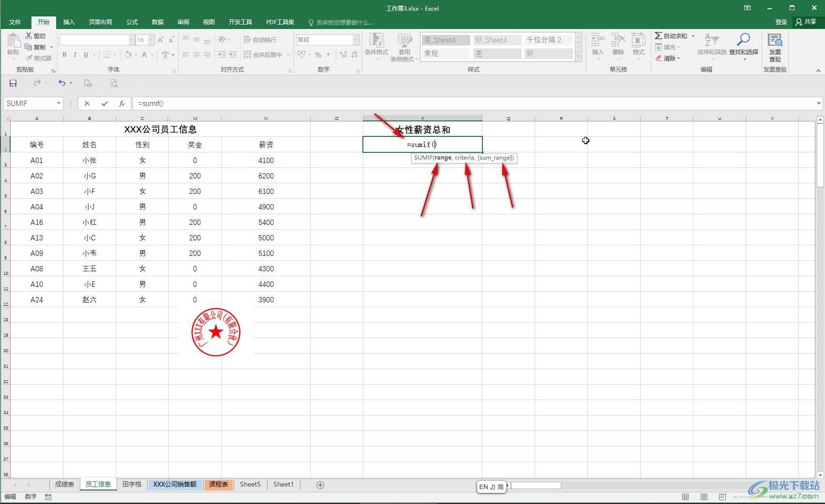This screenshot has width=825, height=504.
Task: Apply the 差 cell style
Action: (497, 53)
